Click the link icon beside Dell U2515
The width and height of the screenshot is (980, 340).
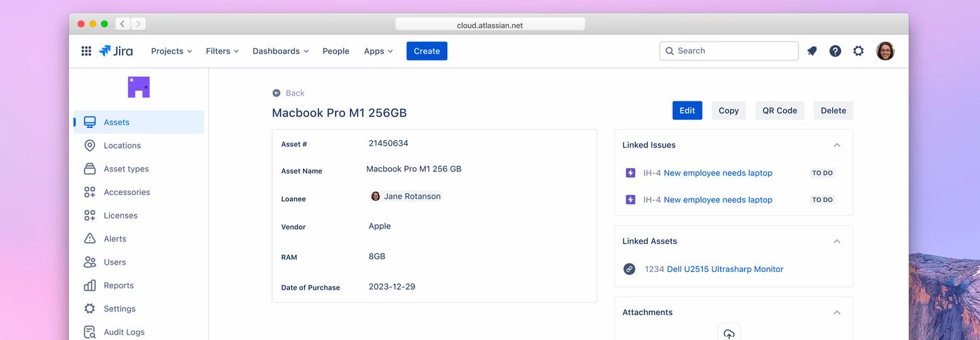click(630, 269)
